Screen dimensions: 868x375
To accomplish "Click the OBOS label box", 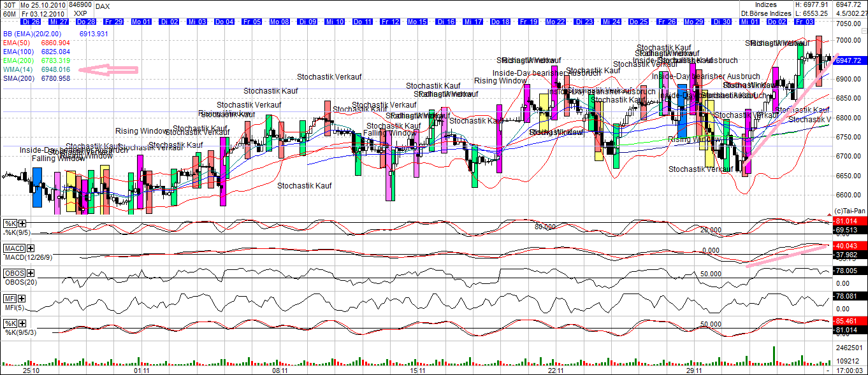I will click(14, 273).
